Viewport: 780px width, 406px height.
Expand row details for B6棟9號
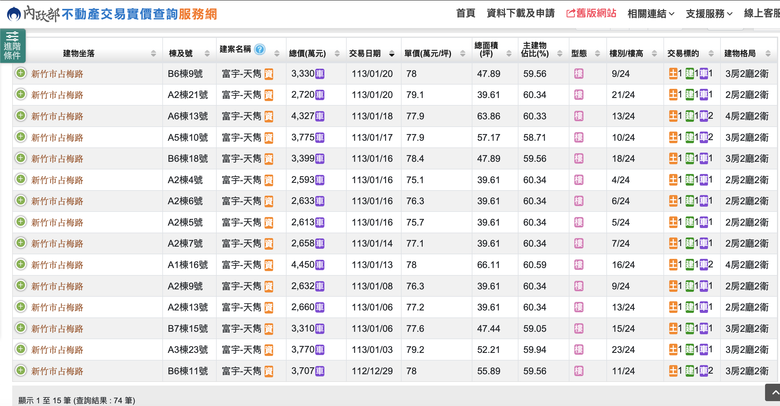[x=20, y=73]
